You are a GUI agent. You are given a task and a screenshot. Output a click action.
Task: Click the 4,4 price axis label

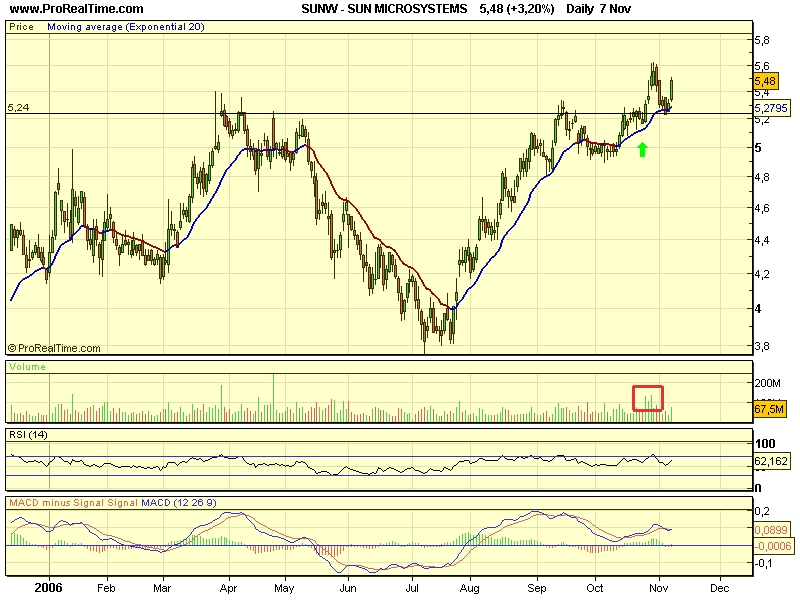pyautogui.click(x=762, y=240)
